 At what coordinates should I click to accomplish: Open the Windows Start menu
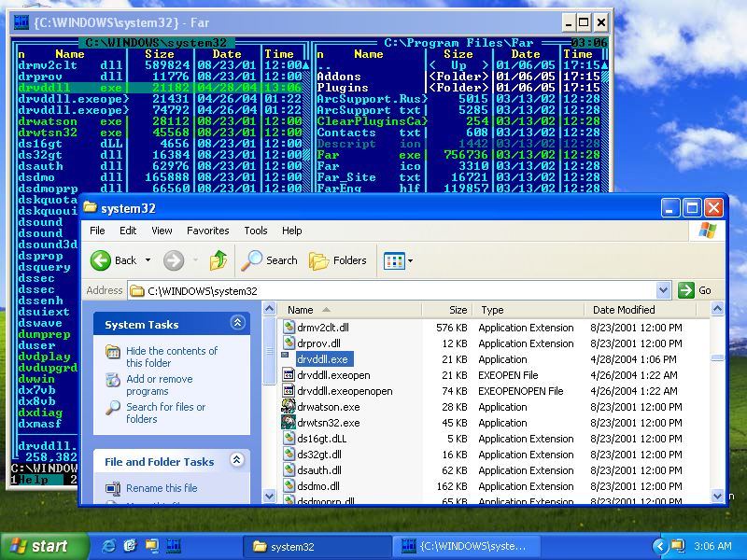(45, 546)
